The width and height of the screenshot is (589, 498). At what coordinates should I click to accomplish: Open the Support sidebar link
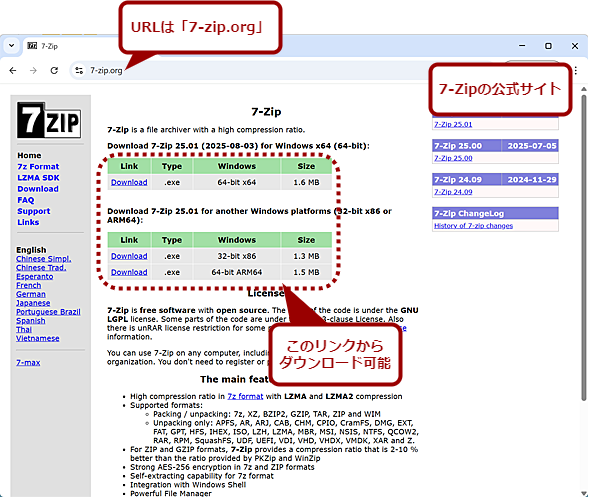33,211
